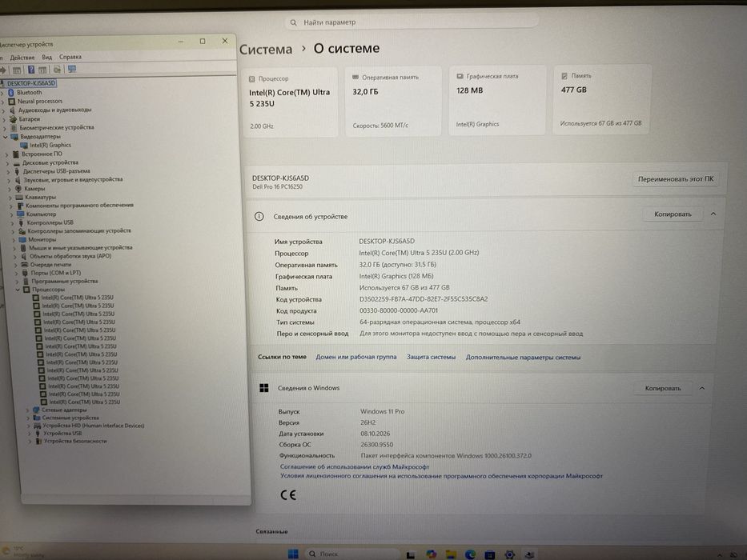Screen dimensions: 747x560
Task: Expand the Аудиовходы и аудиовыходы node
Action: click(4, 110)
